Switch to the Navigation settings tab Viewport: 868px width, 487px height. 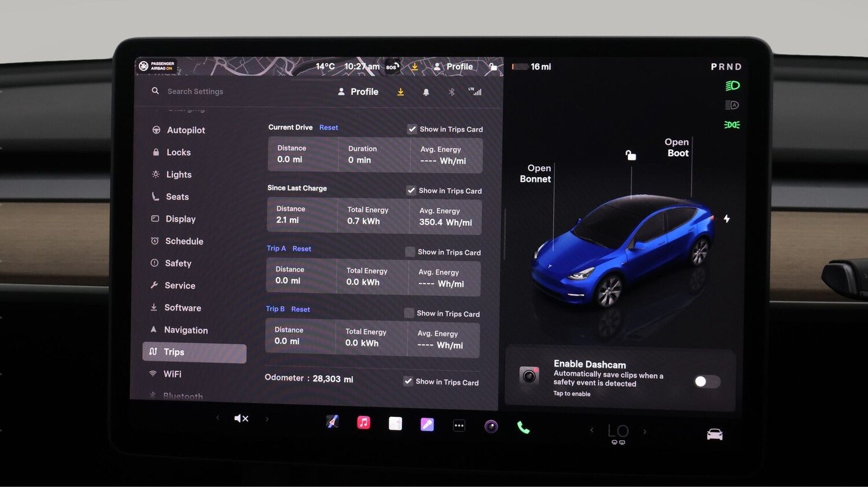click(x=185, y=329)
